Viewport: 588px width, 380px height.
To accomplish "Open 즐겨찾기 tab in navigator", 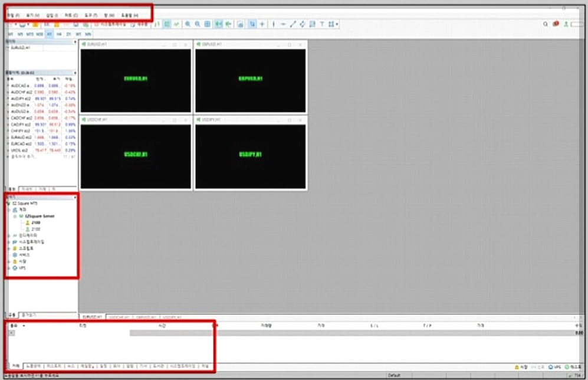I will coord(28,315).
